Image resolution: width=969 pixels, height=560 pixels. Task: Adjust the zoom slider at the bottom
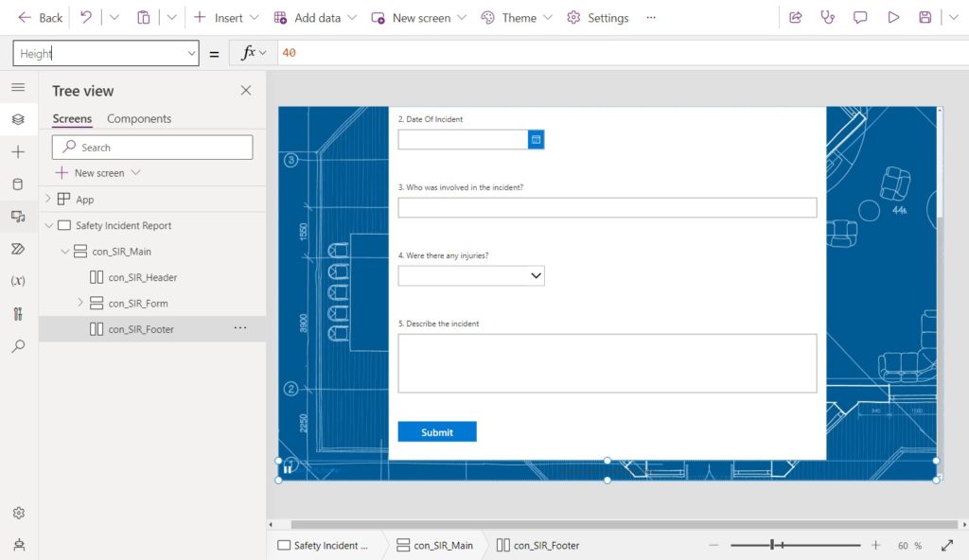click(772, 545)
